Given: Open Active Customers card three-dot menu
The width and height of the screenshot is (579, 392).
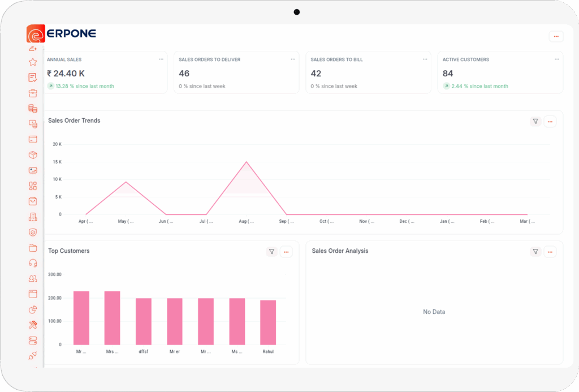Looking at the screenshot, I should (556, 59).
